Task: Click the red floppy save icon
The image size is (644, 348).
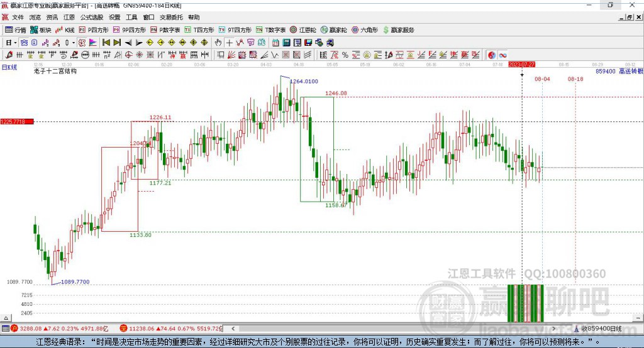Action: coord(308,43)
